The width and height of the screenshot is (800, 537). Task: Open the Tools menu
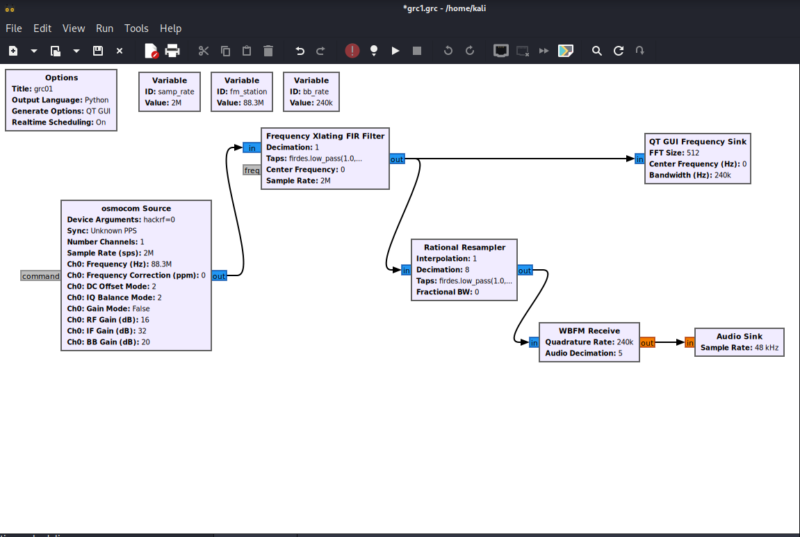pyautogui.click(x=136, y=29)
